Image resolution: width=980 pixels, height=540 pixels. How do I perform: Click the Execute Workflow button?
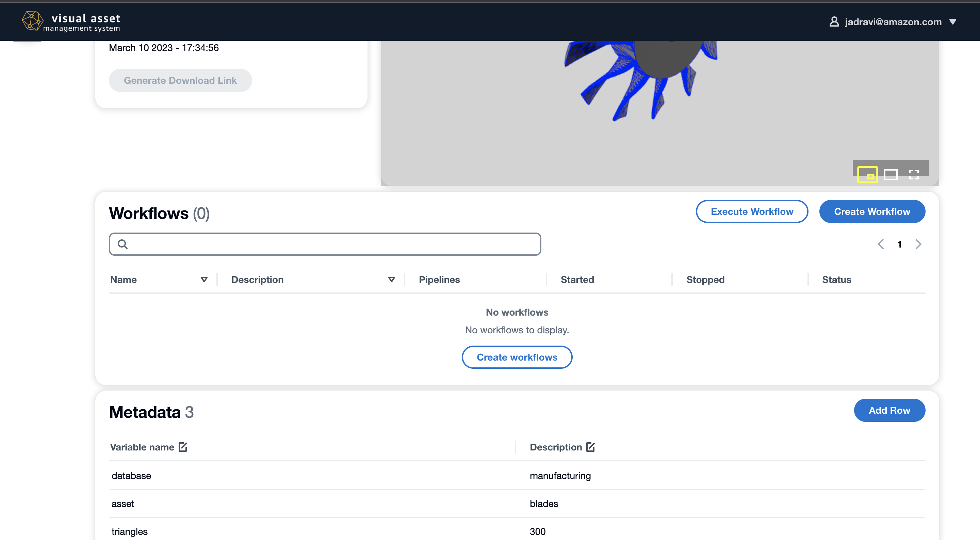tap(751, 211)
